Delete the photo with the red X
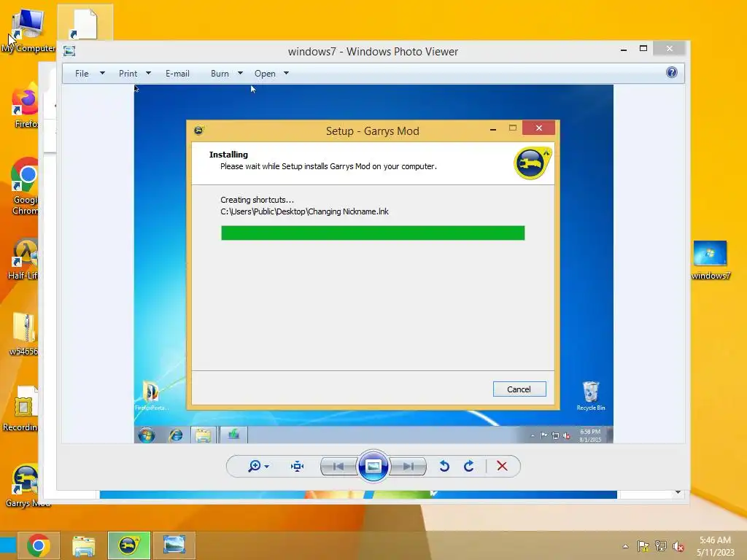Screen dimensions: 747x560 pyautogui.click(x=502, y=466)
